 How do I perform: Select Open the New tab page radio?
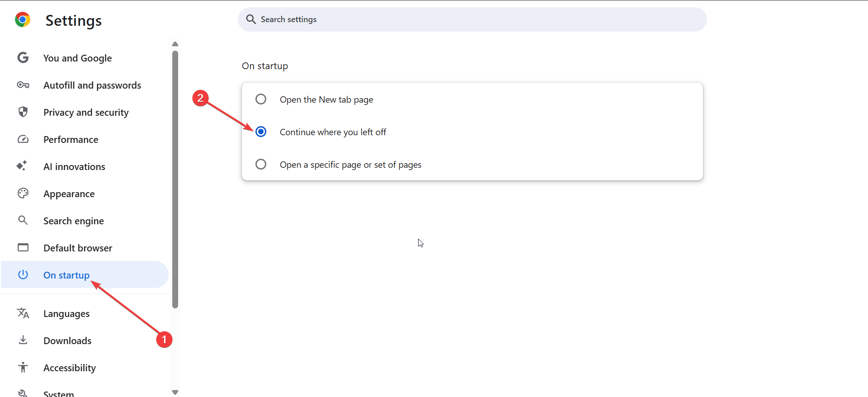(261, 99)
